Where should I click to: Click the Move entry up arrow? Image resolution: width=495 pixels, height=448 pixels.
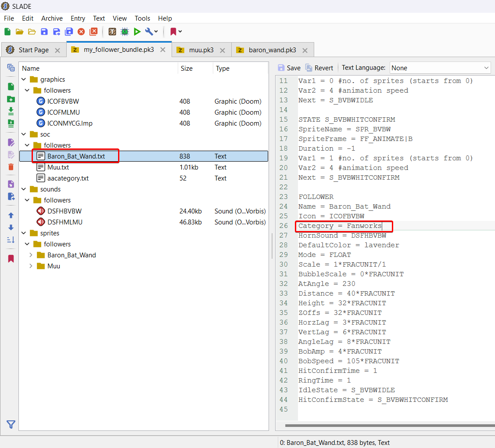pos(11,216)
